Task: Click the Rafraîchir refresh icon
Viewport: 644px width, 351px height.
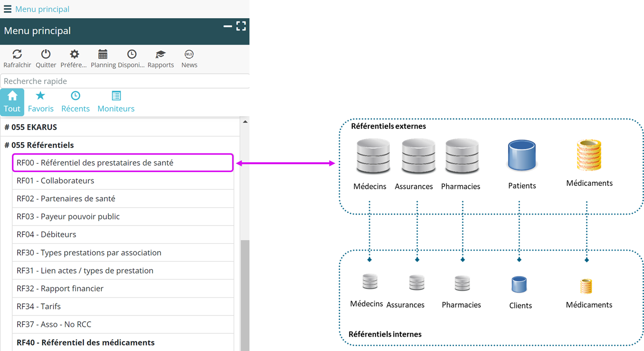Action: (17, 54)
